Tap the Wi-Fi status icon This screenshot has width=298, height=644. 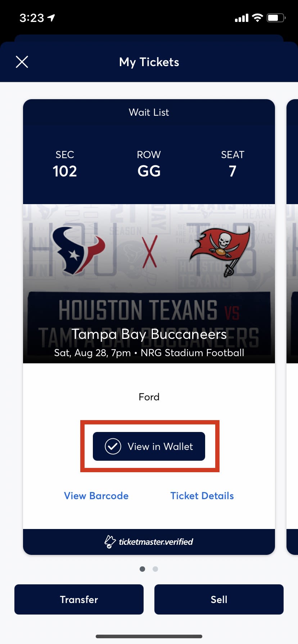257,18
